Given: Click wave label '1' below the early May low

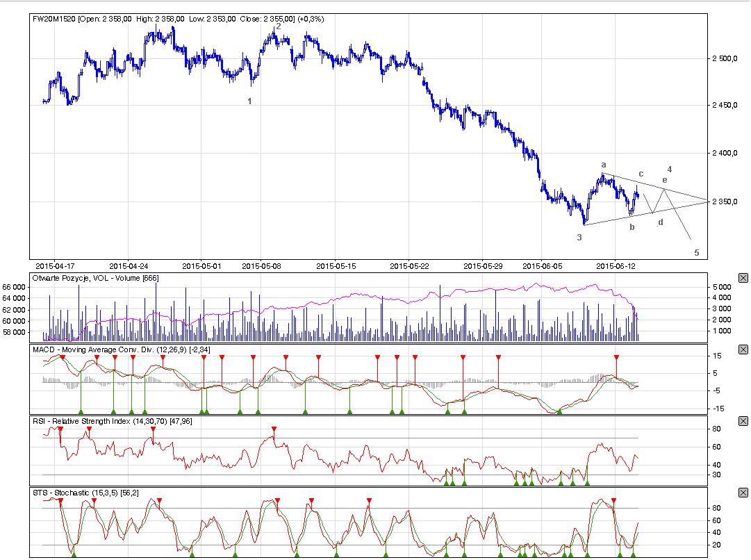Looking at the screenshot, I should click(x=249, y=101).
